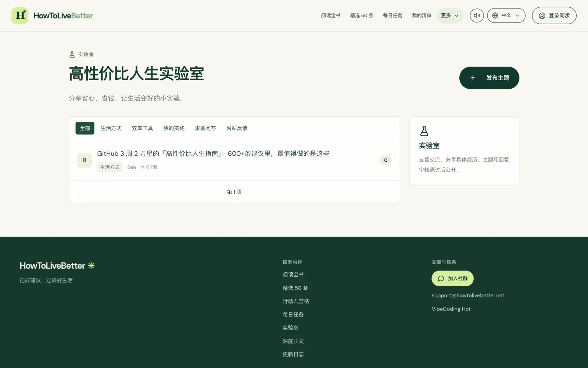Switch to the 网站反馈 tab
The height and width of the screenshot is (368, 588).
[237, 128]
